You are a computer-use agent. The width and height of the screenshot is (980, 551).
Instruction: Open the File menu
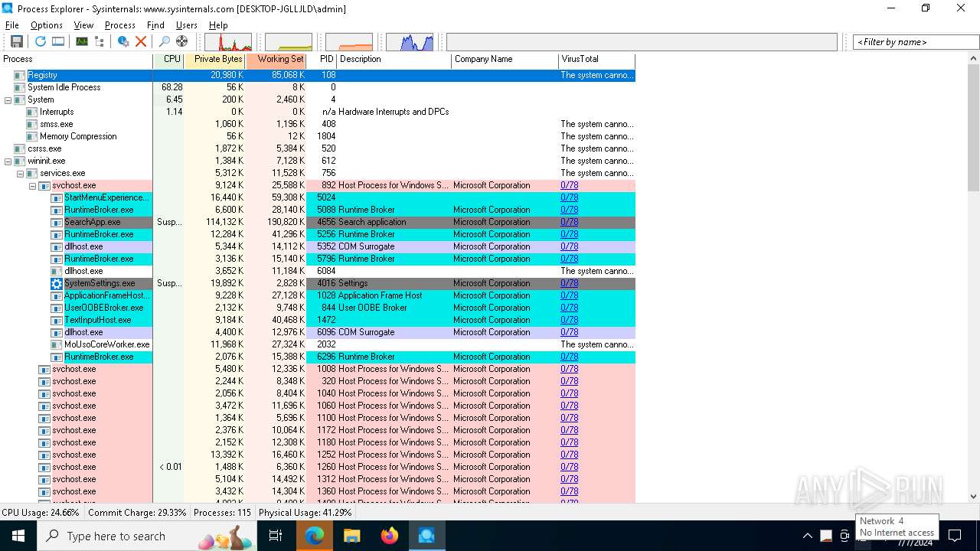click(x=12, y=25)
